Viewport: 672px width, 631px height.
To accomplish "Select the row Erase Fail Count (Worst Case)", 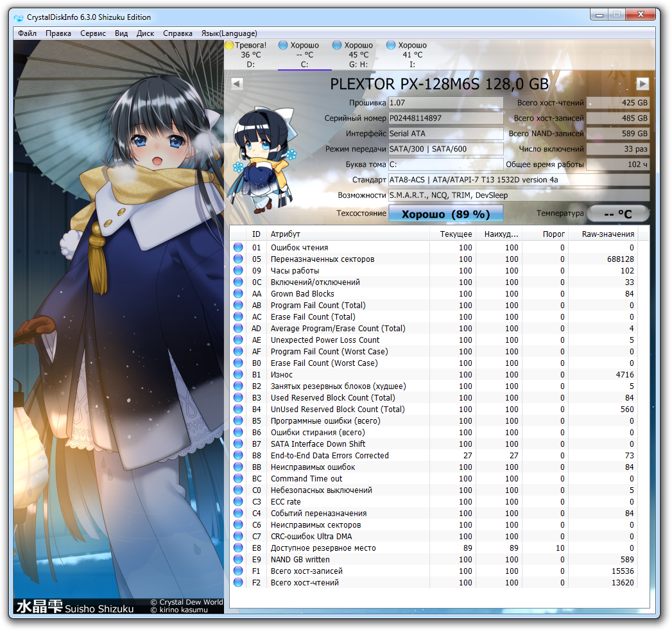I will pos(434,363).
